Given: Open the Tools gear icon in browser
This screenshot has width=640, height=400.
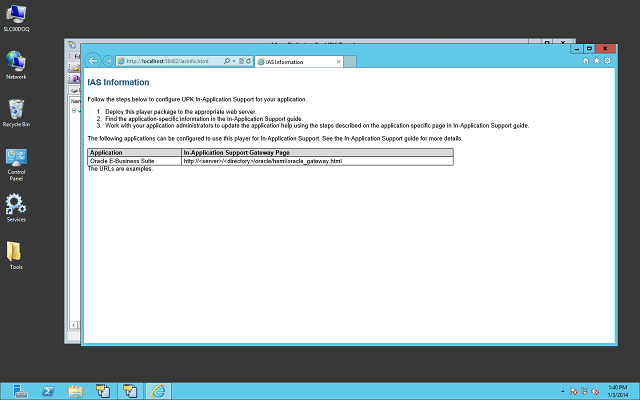Looking at the screenshot, I should (608, 61).
